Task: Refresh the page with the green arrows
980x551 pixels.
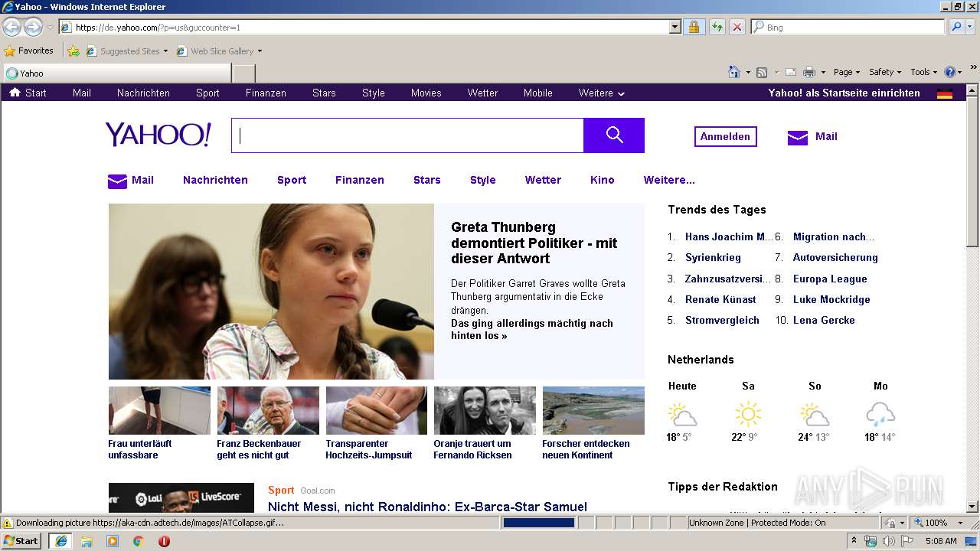Action: click(x=717, y=28)
